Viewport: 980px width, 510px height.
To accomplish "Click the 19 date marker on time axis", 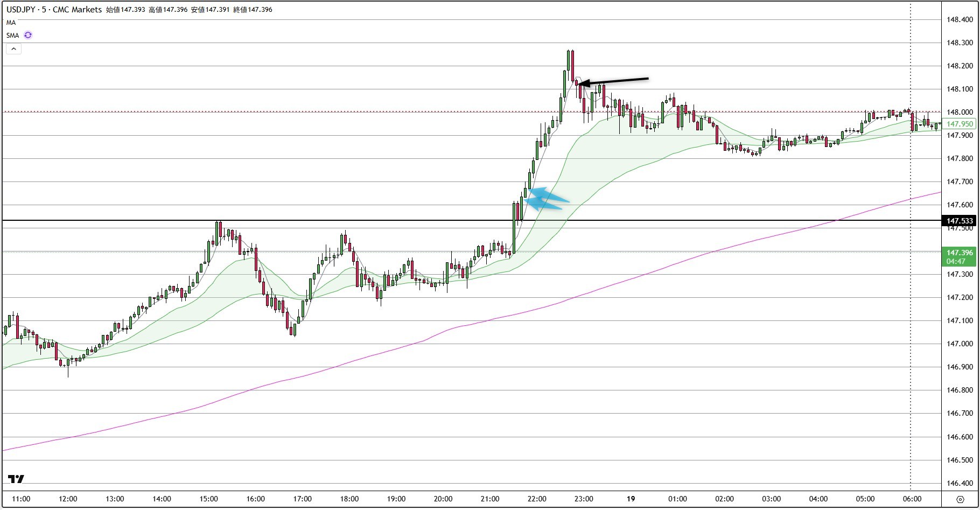I will [631, 499].
